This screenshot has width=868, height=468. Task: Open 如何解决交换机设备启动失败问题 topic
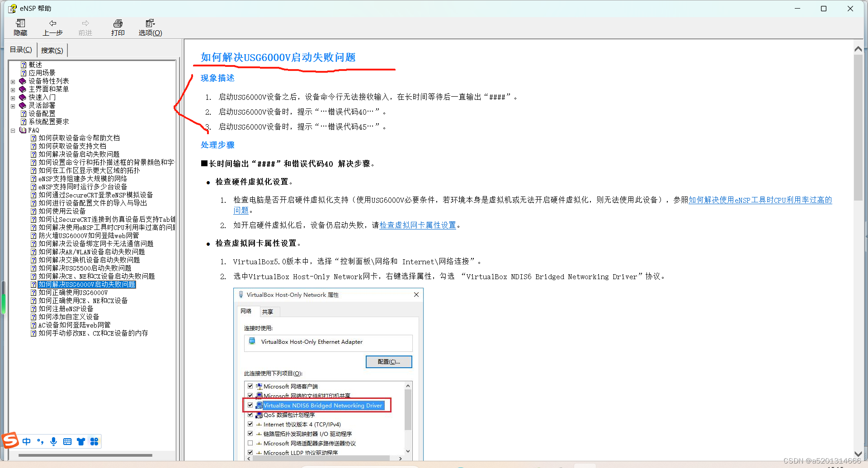(89, 260)
